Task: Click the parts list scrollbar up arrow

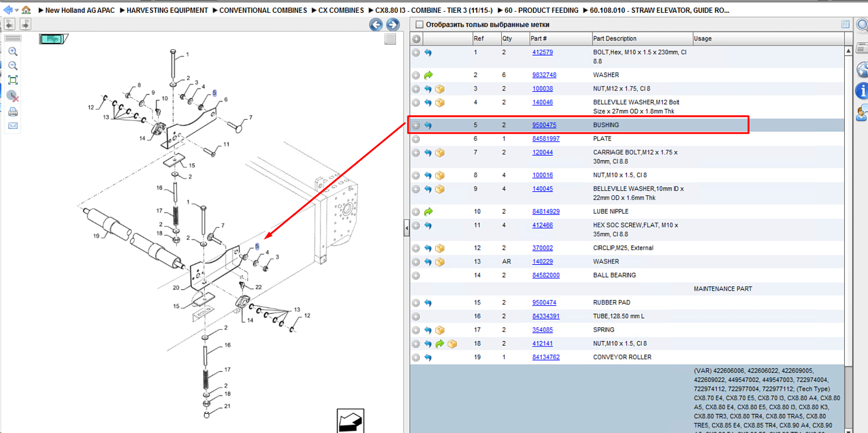Action: 848,50
